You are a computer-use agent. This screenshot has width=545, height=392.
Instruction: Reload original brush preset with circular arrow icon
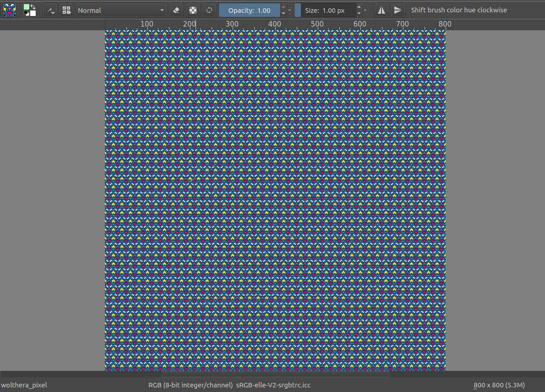[x=209, y=10]
